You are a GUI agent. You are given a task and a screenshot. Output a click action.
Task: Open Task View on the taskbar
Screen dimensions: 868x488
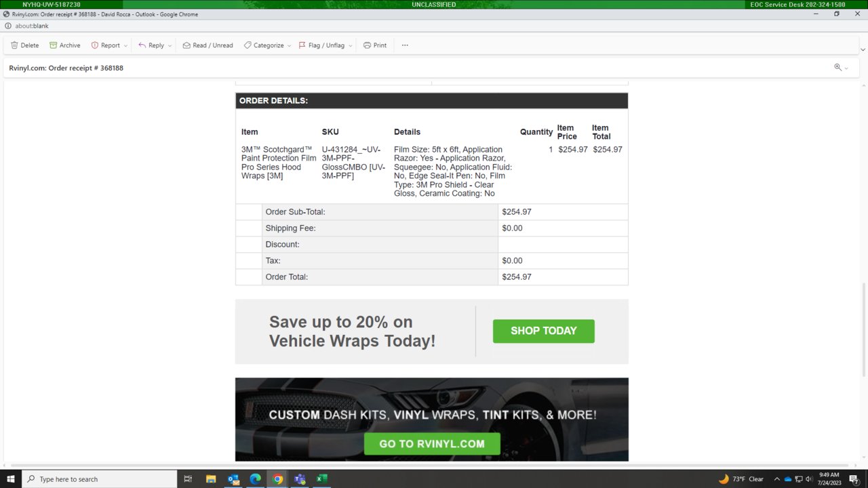189,479
